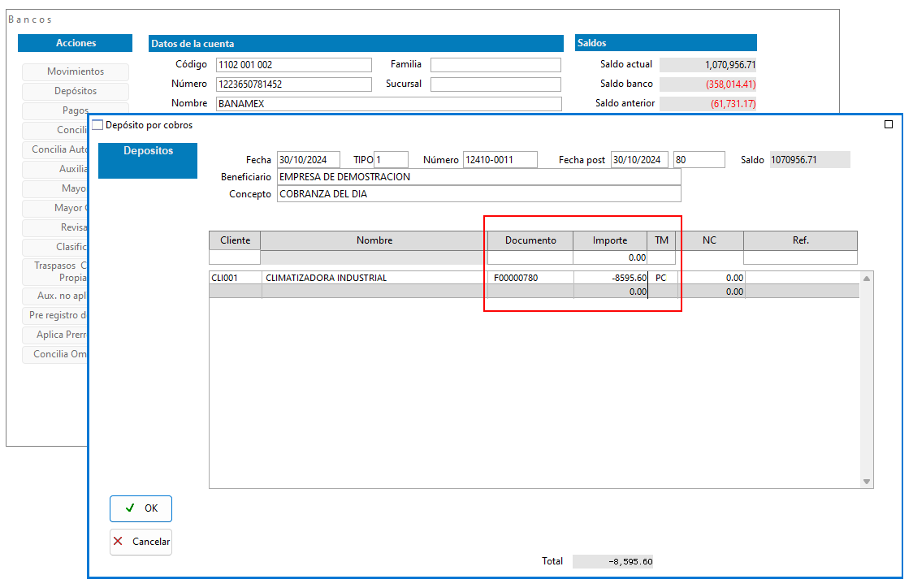Click the Concilia Om action button

click(56, 354)
